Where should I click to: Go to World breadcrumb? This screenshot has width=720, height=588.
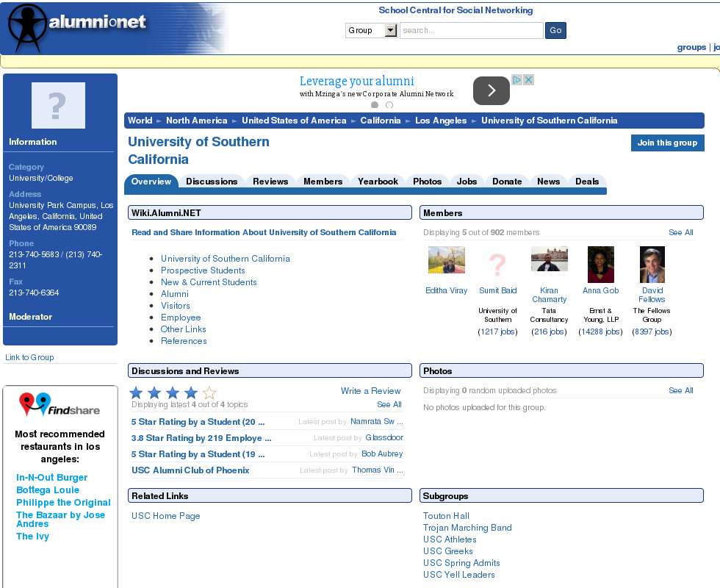coord(140,121)
